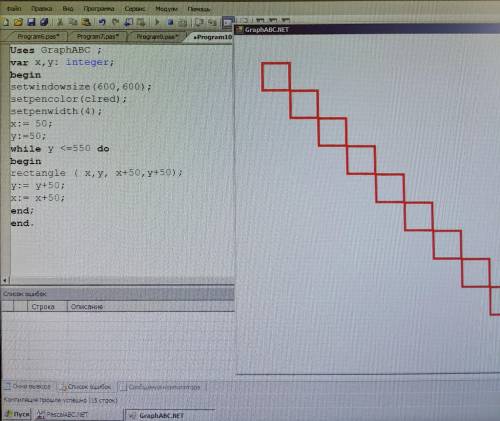This screenshot has height=421, width=500.
Task: Switch to the Program7.pas tab
Action: (x=97, y=36)
